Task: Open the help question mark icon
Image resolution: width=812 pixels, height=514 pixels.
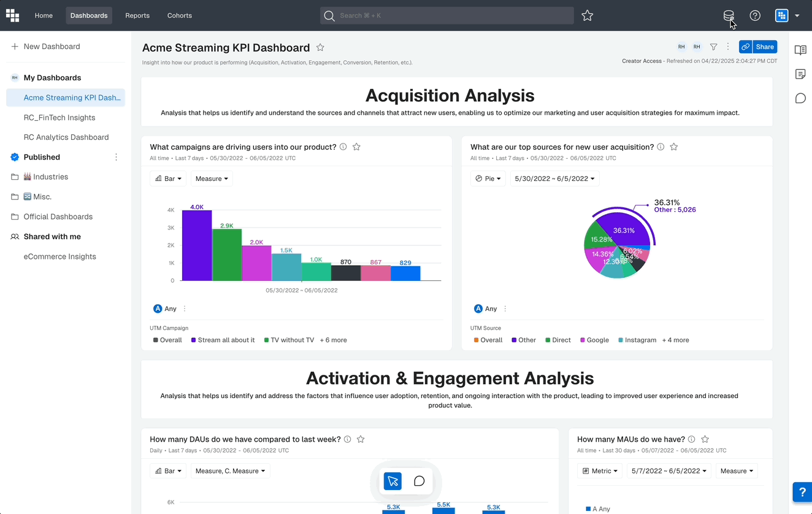Action: pyautogui.click(x=755, y=15)
